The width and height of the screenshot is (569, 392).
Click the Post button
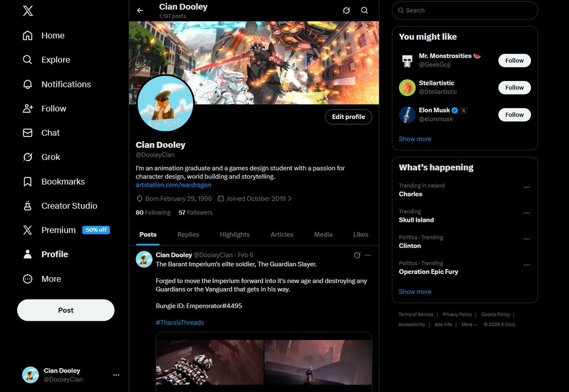pyautogui.click(x=66, y=310)
